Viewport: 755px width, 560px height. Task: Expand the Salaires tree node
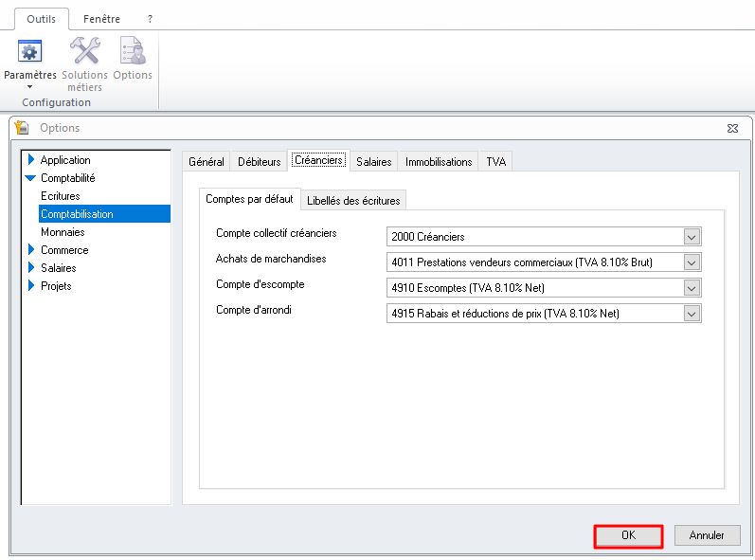31,268
